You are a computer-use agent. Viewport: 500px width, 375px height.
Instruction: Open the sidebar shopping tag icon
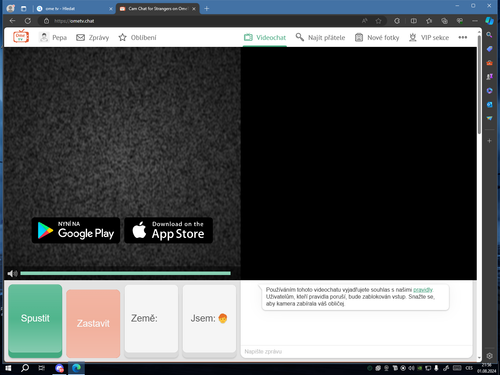[489, 49]
